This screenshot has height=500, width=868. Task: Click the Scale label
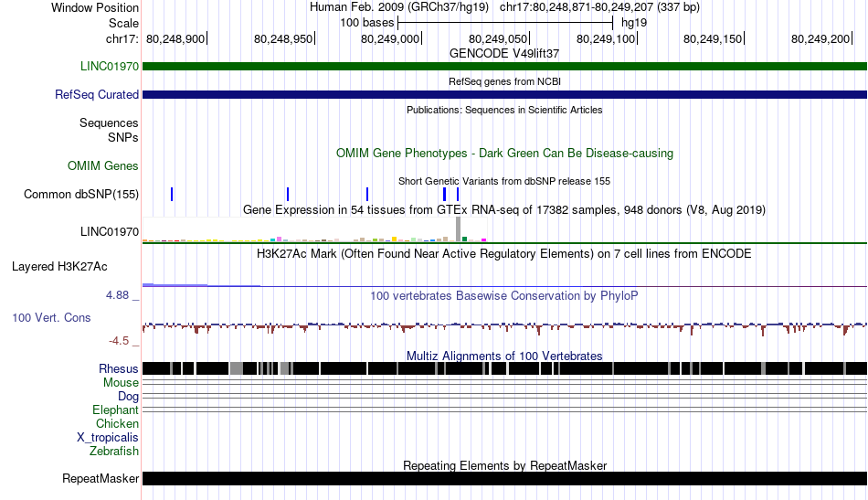[x=124, y=23]
